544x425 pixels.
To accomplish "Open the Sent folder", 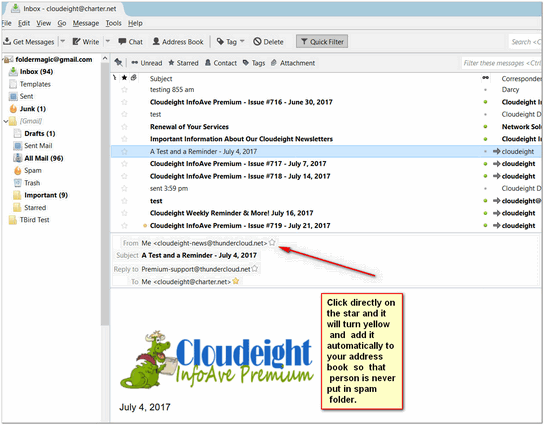I will [26, 96].
